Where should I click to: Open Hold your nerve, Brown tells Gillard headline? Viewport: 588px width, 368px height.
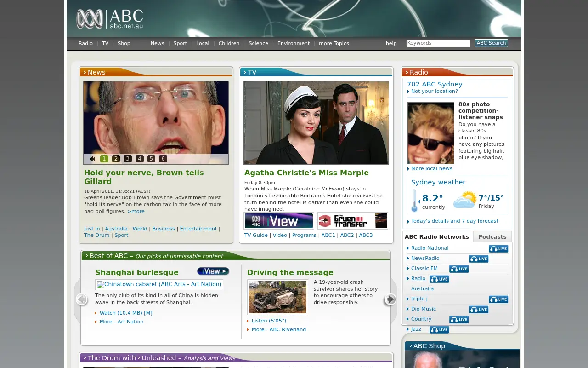[x=144, y=177]
